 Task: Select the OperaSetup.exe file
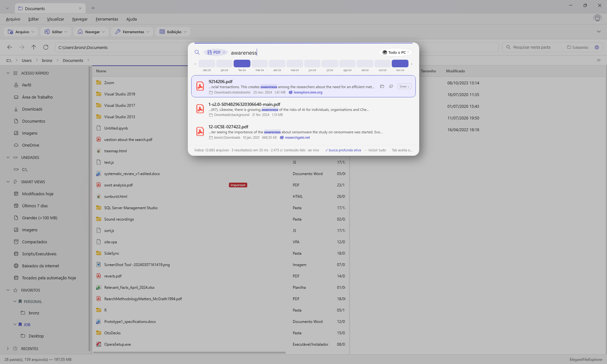(117, 344)
